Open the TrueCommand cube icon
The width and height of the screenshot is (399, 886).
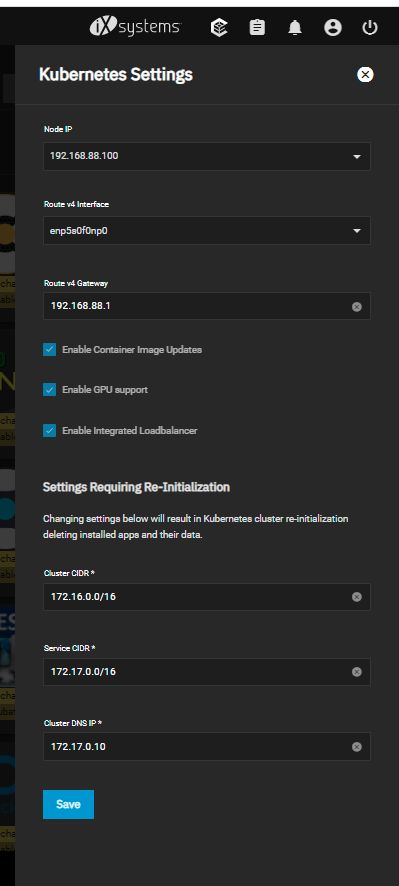219,28
